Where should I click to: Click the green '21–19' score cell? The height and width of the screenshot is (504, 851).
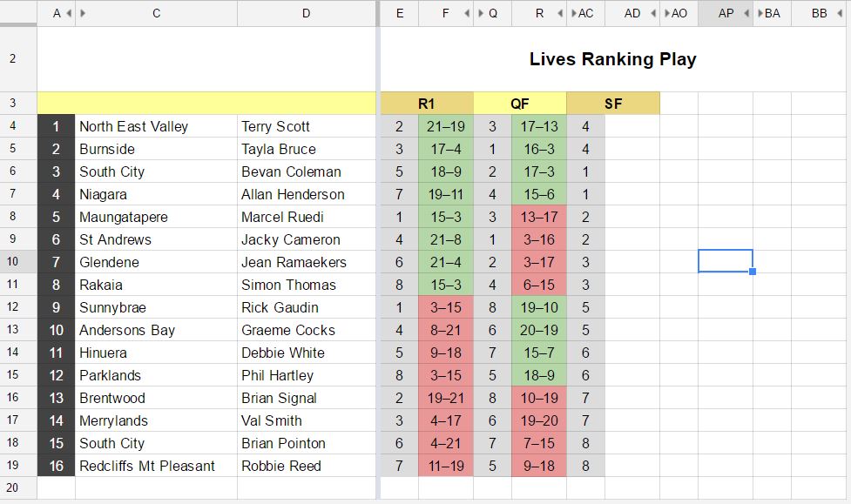444,126
